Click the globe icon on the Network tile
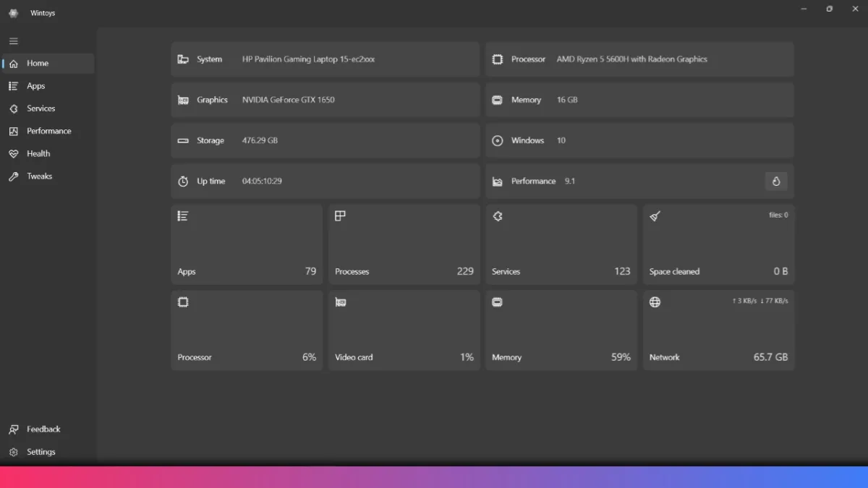The image size is (868, 488). [x=655, y=301]
